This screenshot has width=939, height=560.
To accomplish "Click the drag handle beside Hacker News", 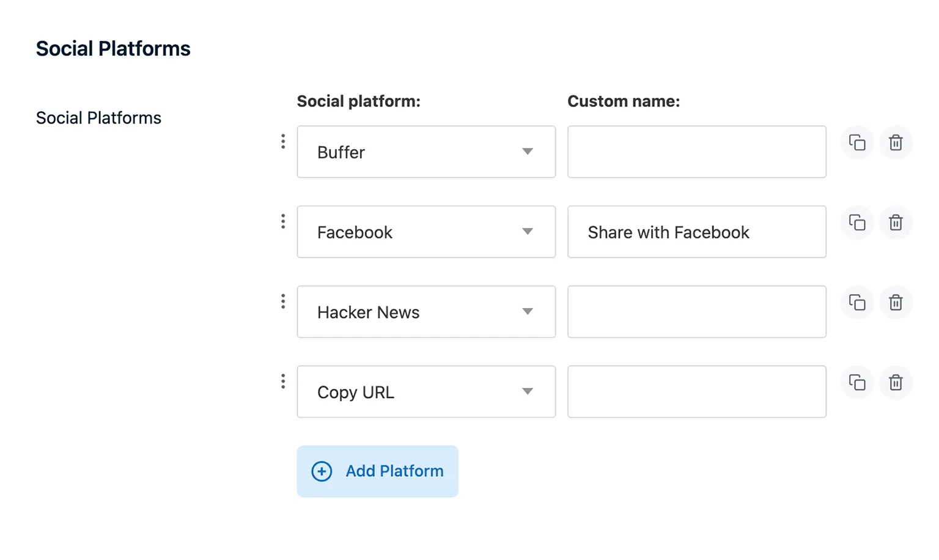I will [282, 301].
